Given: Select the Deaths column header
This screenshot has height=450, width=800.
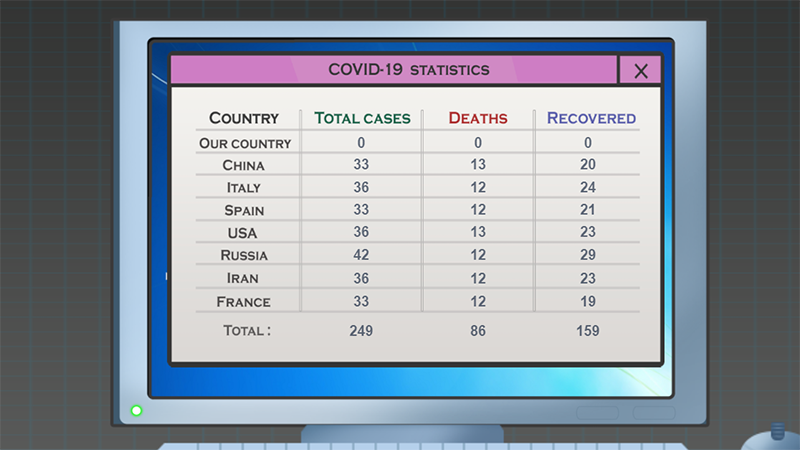Looking at the screenshot, I should (x=478, y=118).
